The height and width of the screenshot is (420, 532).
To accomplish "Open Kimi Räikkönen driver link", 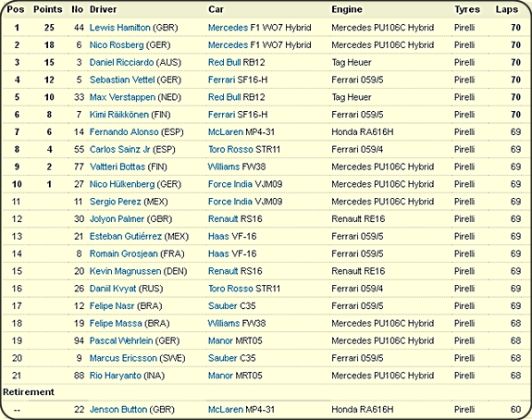I will click(x=119, y=115).
